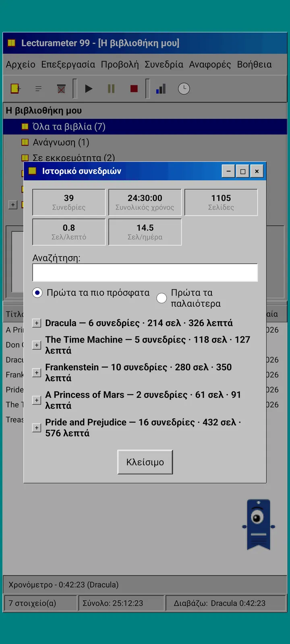Open the statistics bar chart icon
The height and width of the screenshot is (644, 290).
pyautogui.click(x=161, y=89)
